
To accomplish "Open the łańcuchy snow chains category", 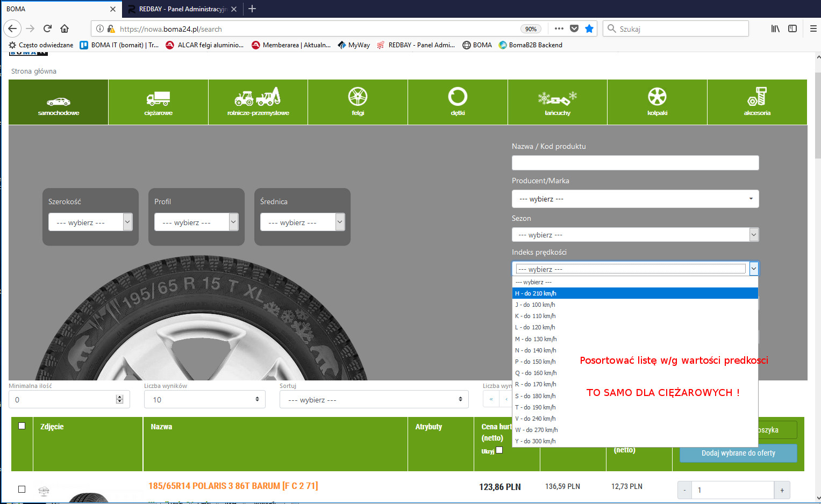I will tap(558, 102).
